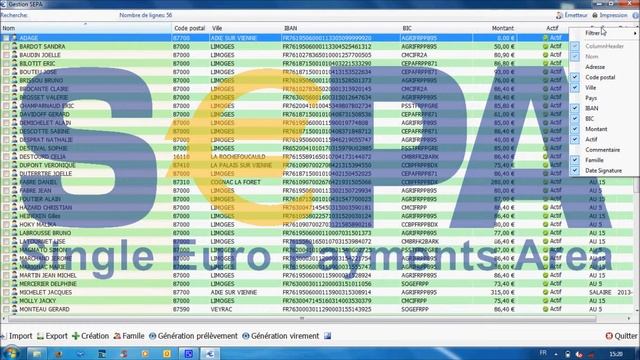Click city cell LA ROCHEFOUCAULD

238,157
